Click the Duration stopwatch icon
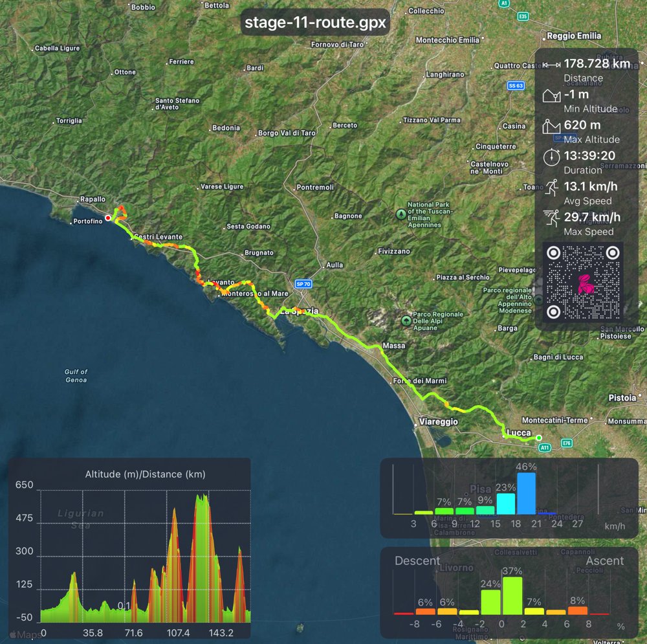 551,157
